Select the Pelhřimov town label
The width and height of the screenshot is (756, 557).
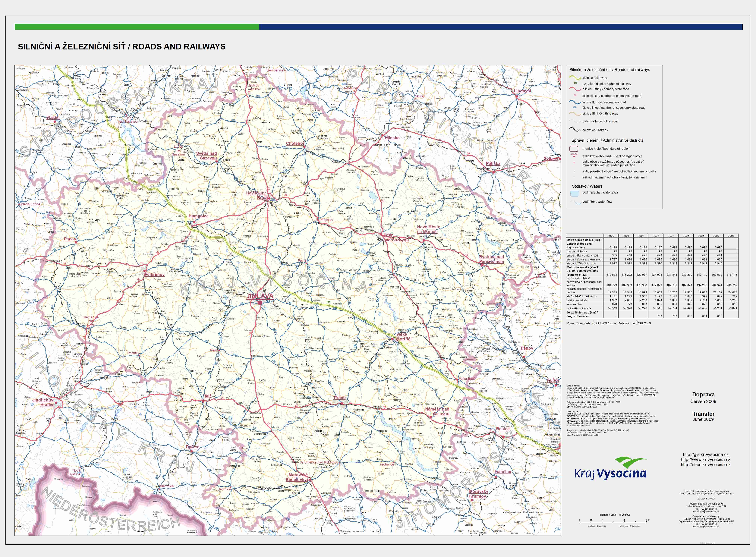click(x=155, y=274)
